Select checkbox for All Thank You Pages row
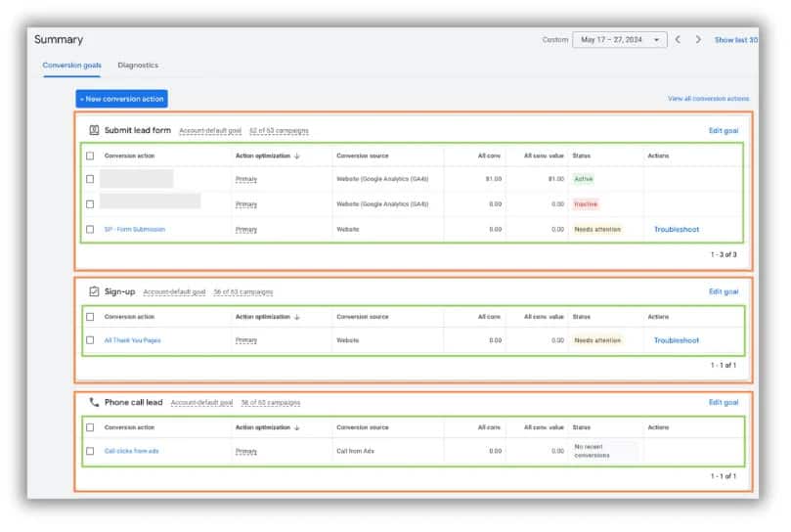The width and height of the screenshot is (791, 532). 90,340
